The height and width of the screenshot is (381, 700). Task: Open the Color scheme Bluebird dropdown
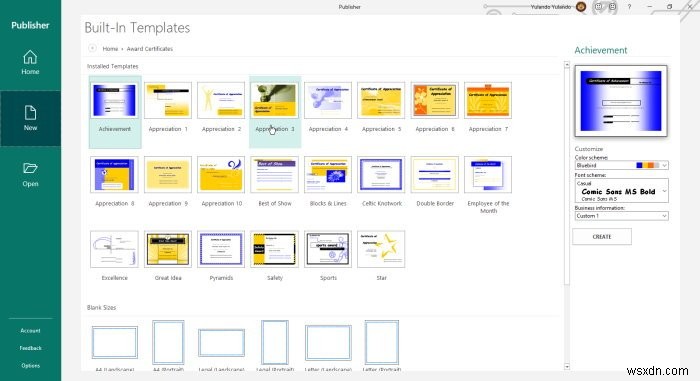pyautogui.click(x=621, y=165)
